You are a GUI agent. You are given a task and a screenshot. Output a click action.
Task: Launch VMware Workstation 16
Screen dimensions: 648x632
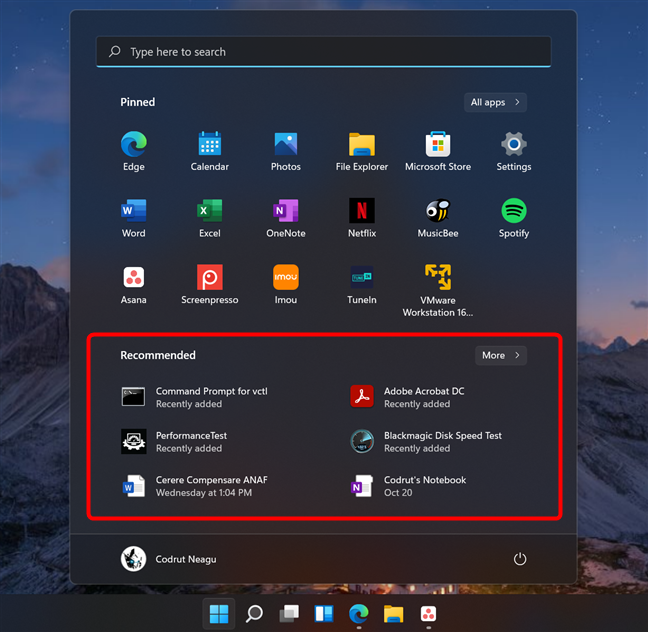click(438, 290)
